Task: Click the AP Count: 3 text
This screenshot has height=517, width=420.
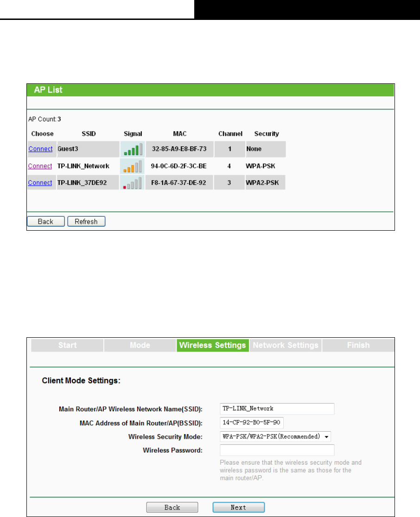Action: click(45, 120)
